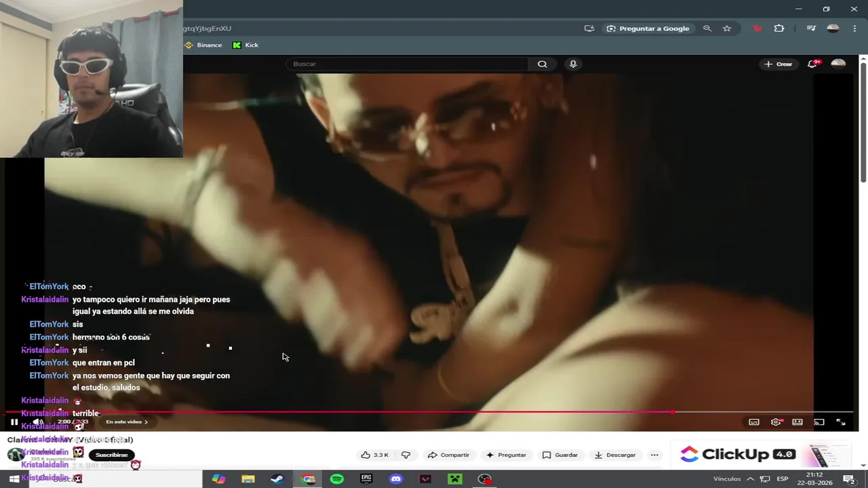Click the install app icon in address bar
The image size is (868, 488).
pyautogui.click(x=589, y=28)
